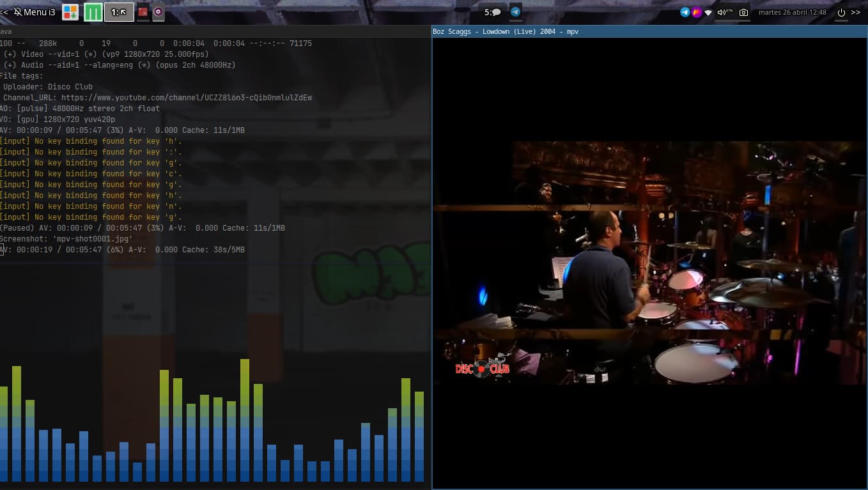Viewport: 868px width, 490px height.
Task: Open the Menu i3 launcher
Action: coord(35,12)
